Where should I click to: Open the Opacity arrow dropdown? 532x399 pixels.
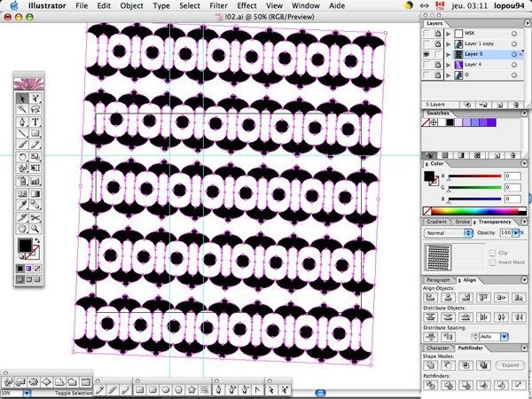516,232
